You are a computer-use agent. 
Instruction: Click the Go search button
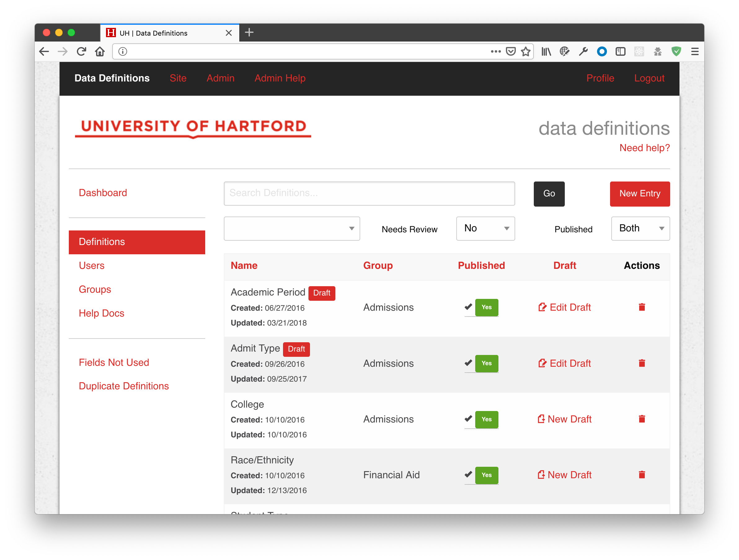click(x=549, y=194)
